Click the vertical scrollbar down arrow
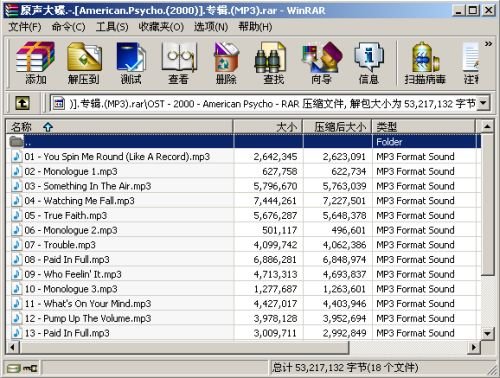Screen dimensions: 500x378 click(x=487, y=333)
